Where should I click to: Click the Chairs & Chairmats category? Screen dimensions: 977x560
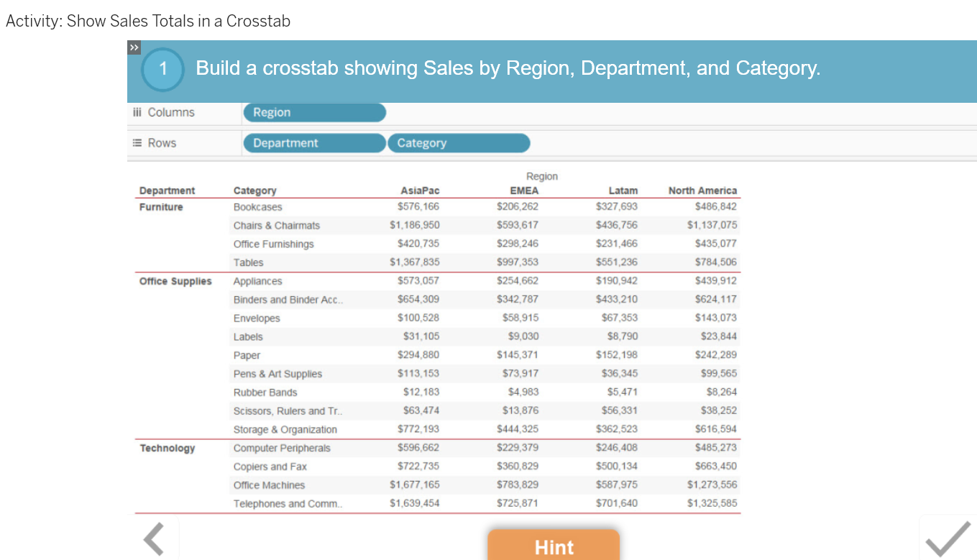(x=276, y=226)
